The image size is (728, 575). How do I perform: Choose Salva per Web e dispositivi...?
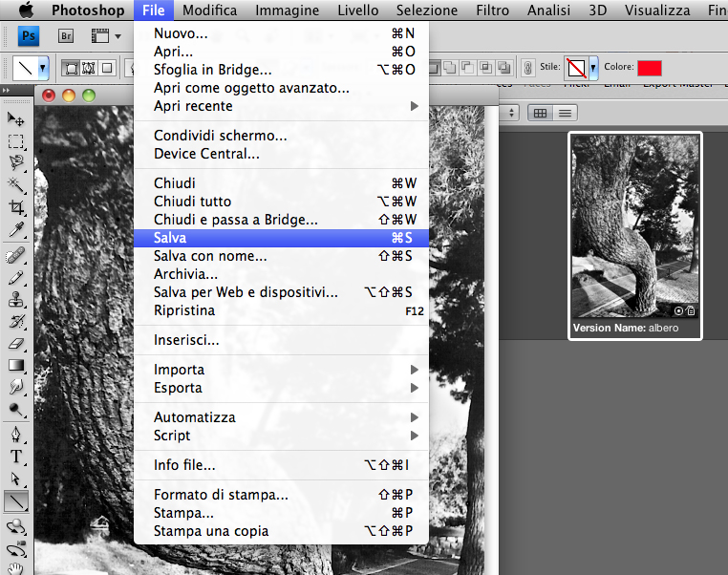[281, 292]
